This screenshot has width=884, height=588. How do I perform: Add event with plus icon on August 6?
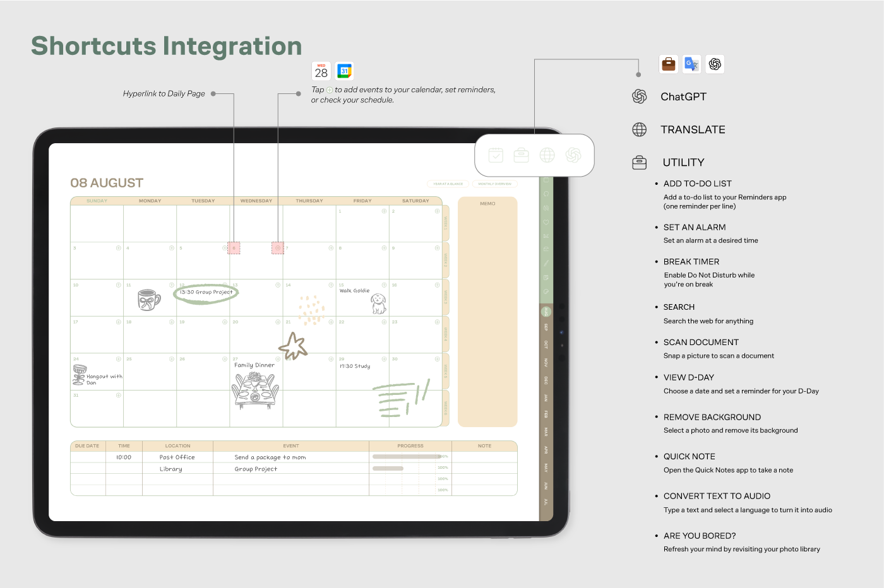[x=278, y=248]
